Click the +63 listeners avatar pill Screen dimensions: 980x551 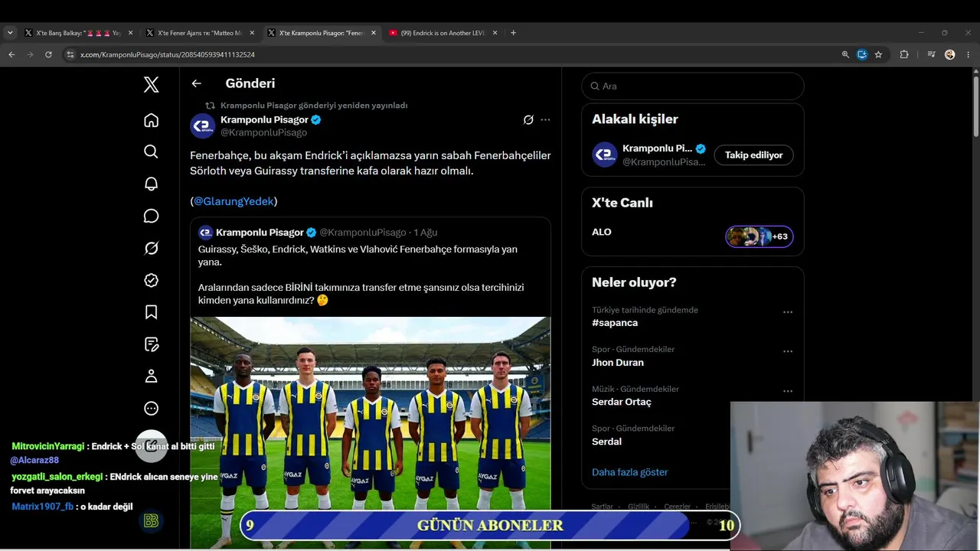tap(759, 236)
